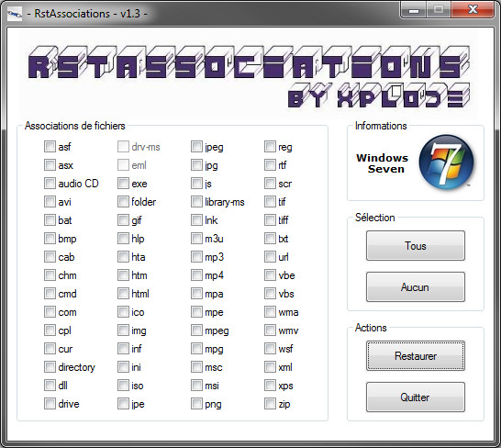The width and height of the screenshot is (501, 448).
Task: Tick the wma checkbox
Action: [x=271, y=312]
